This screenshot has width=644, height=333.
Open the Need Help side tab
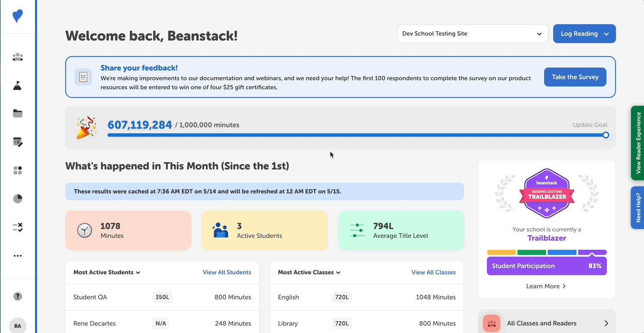[x=639, y=207]
